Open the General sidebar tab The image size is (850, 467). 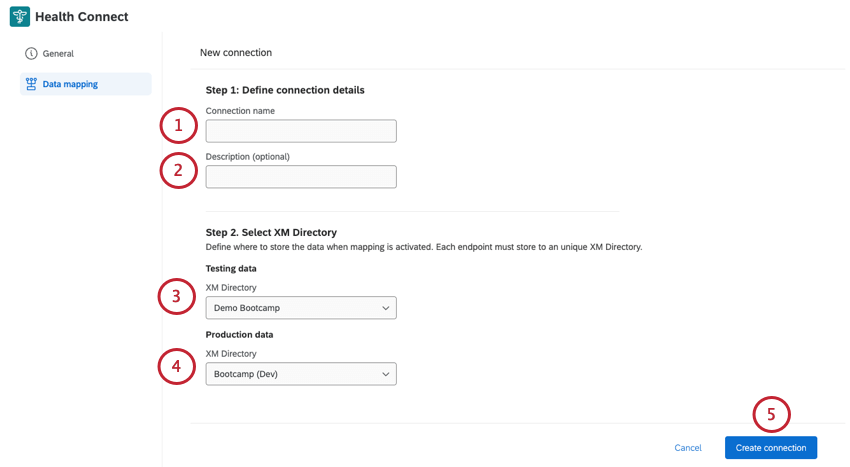(58, 54)
